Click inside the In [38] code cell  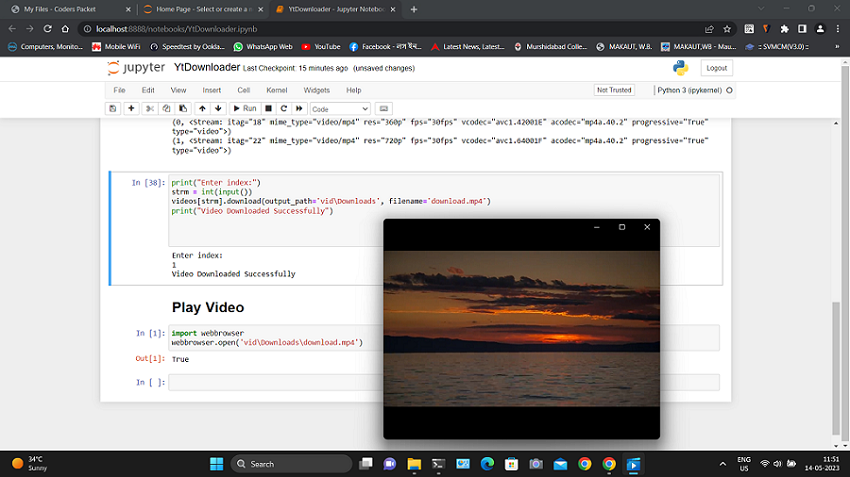444,210
